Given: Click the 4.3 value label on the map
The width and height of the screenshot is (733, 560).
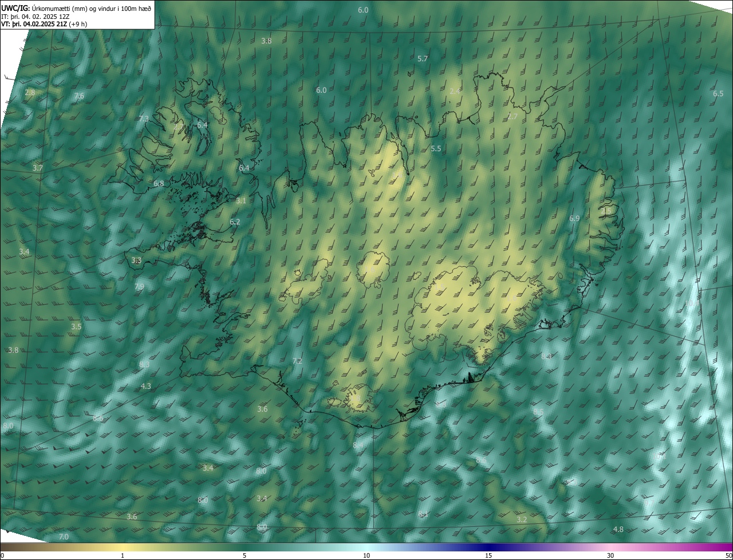Looking at the screenshot, I should point(146,387).
